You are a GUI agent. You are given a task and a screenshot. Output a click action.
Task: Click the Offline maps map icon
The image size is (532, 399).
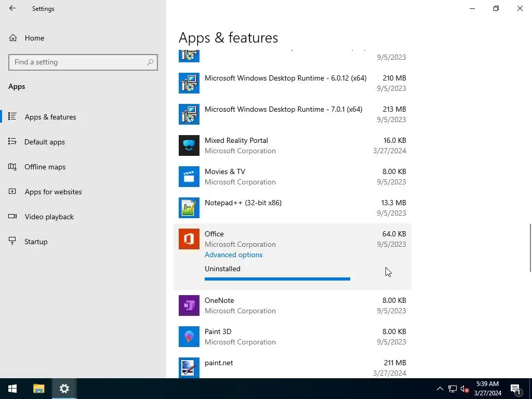click(x=12, y=167)
